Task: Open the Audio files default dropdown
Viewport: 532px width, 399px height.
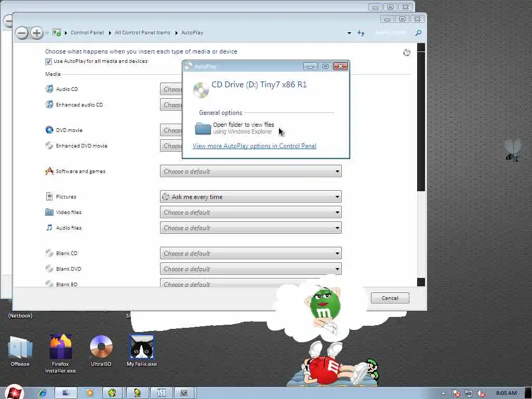Action: point(251,228)
